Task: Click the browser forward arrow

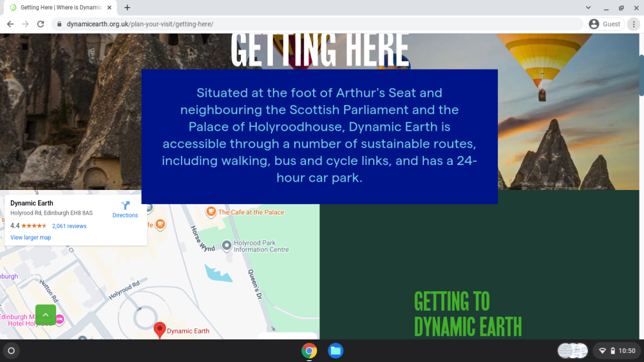Action: click(26, 24)
